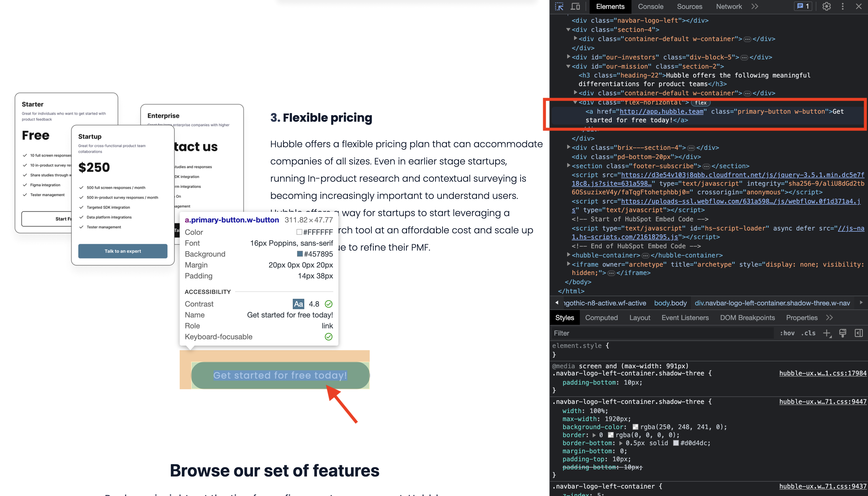Open hubble-ux css:17984 source link
Image resolution: width=868 pixels, height=496 pixels.
pyautogui.click(x=822, y=373)
